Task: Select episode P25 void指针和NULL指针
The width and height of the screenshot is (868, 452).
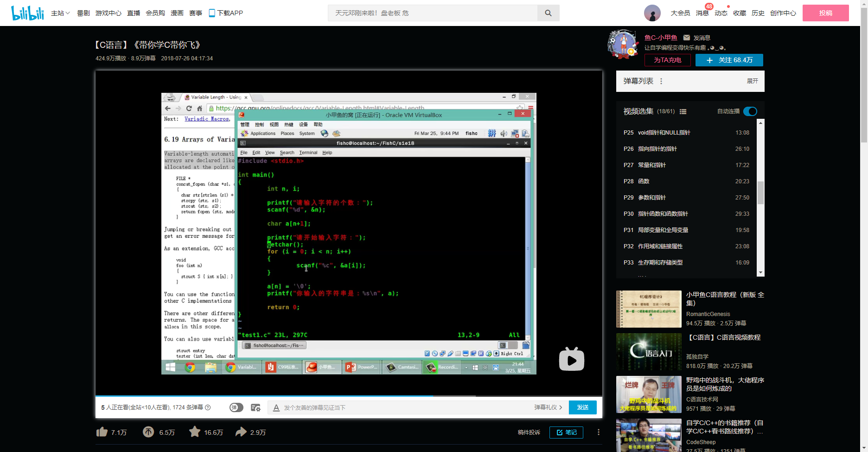Action: [x=686, y=133]
